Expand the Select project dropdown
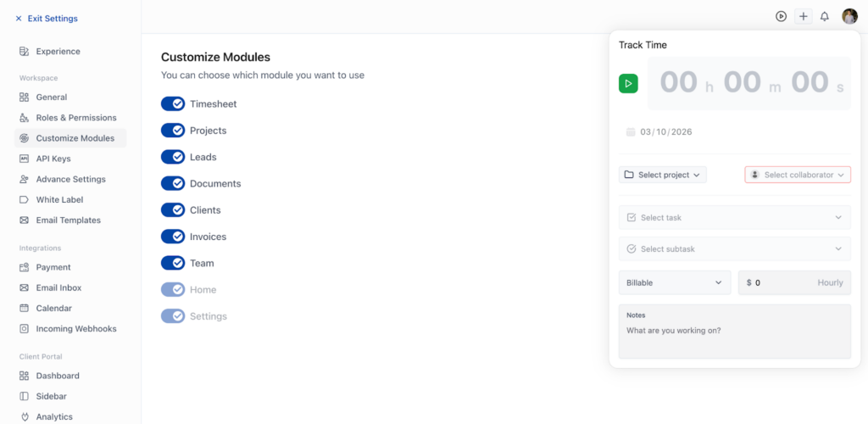Viewport: 868px width, 424px height. [662, 175]
